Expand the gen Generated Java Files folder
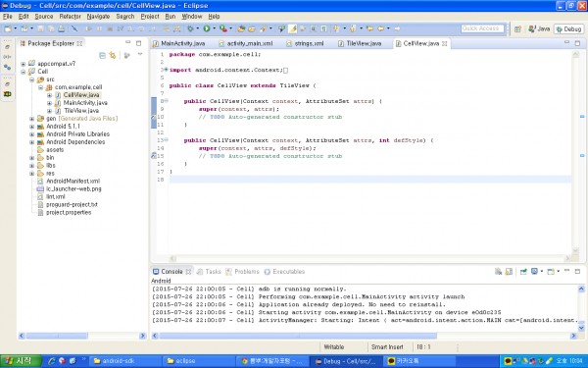The height and width of the screenshot is (368, 588). tap(32, 119)
